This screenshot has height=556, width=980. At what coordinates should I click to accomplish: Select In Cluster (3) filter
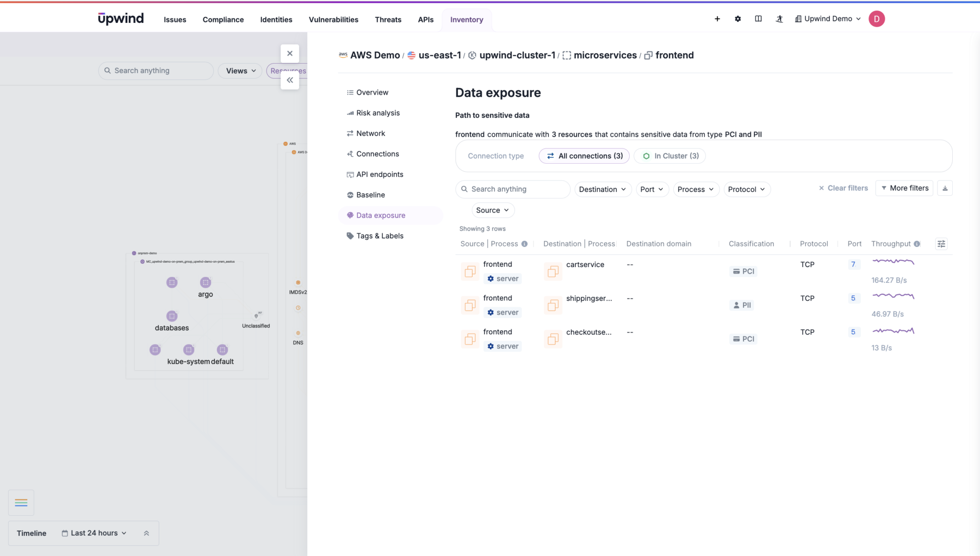coord(670,156)
